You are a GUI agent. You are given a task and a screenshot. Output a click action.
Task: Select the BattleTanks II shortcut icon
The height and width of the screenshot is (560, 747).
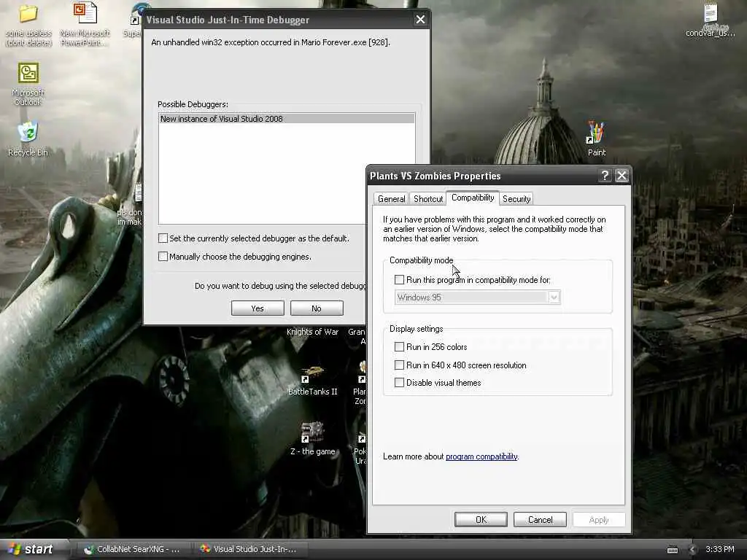312,374
